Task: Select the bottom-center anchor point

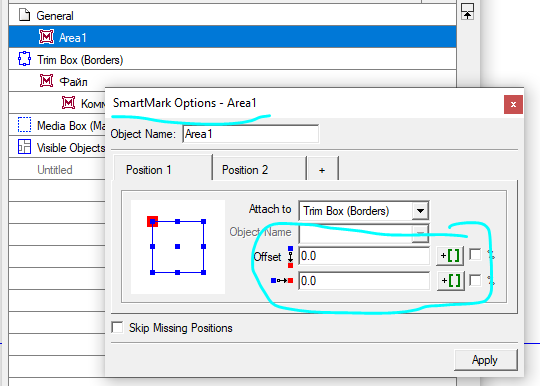Action: tap(177, 272)
